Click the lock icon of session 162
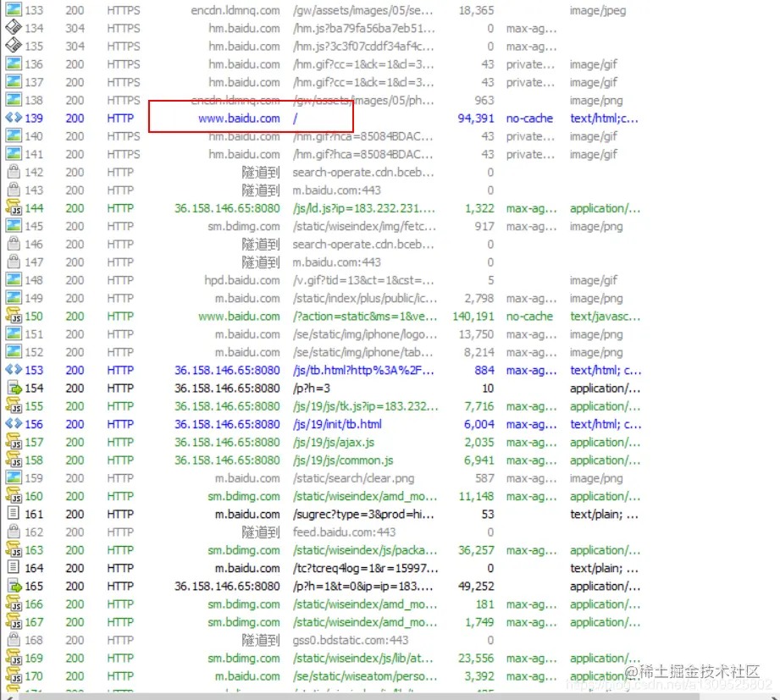Screen dimensions: 780x700 [x=14, y=532]
